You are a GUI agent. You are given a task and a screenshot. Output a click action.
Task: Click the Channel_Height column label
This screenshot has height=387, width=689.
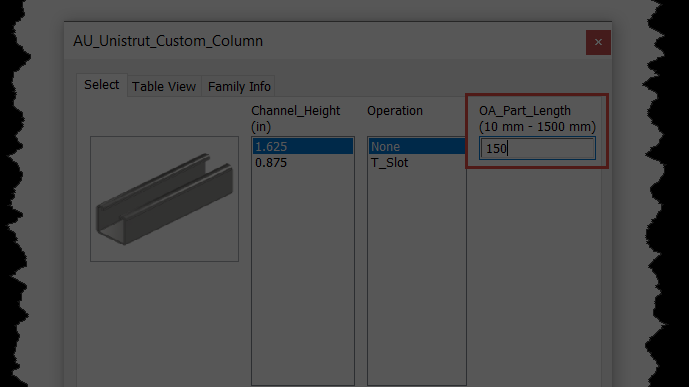295,111
